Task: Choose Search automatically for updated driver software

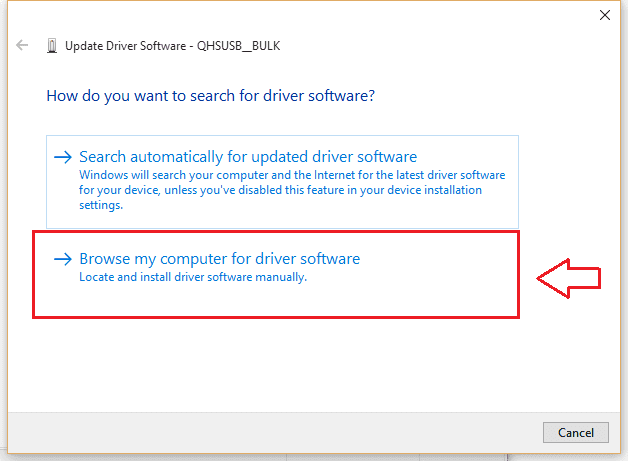Action: click(x=282, y=182)
